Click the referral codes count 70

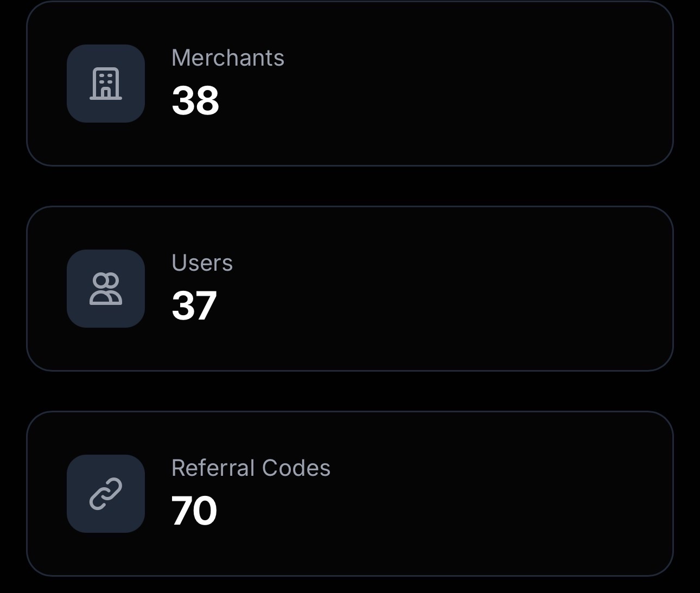pyautogui.click(x=194, y=511)
